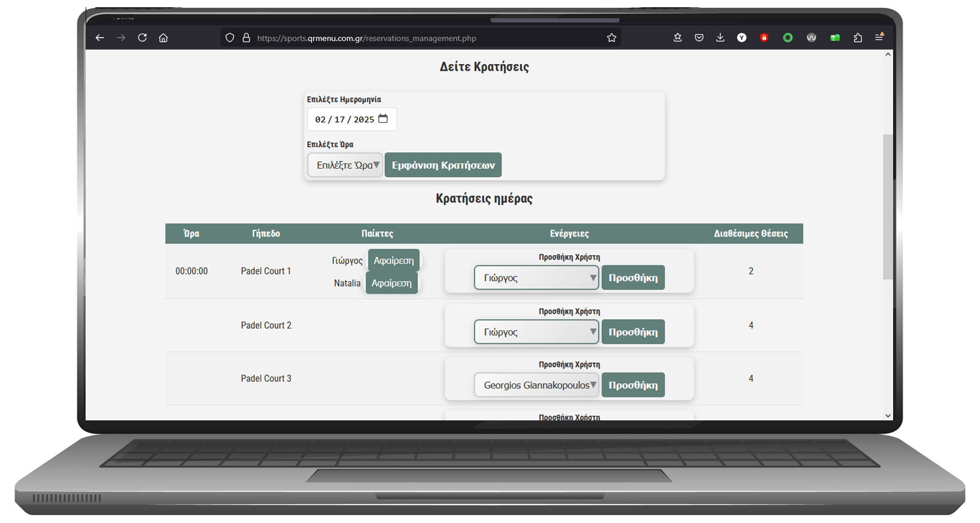Image resolution: width=980 pixels, height=523 pixels.
Task: Click the Save to Pocket icon
Action: click(x=699, y=38)
